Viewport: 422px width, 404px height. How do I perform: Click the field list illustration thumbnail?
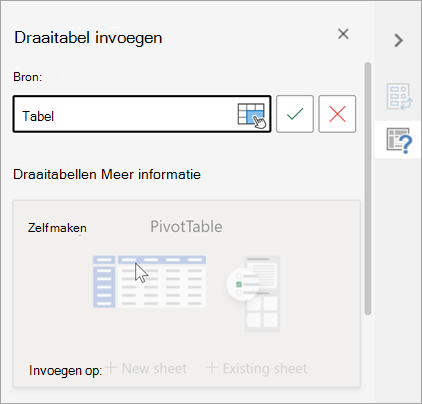pyautogui.click(x=253, y=293)
